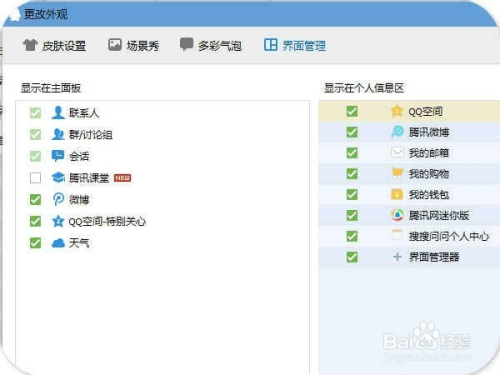Viewport: 500px width, 375px height.
Task: Click the layout icon for 界面管理
Action: coord(270,45)
